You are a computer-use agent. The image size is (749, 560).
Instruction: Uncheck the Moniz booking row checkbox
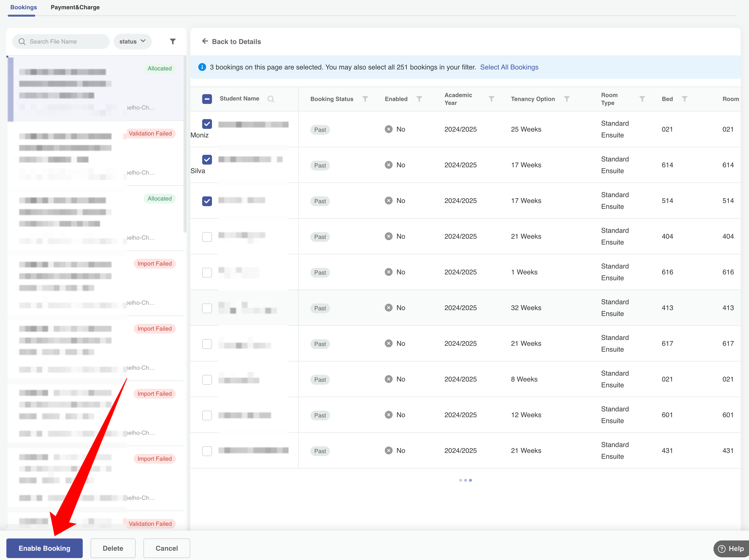(x=207, y=124)
